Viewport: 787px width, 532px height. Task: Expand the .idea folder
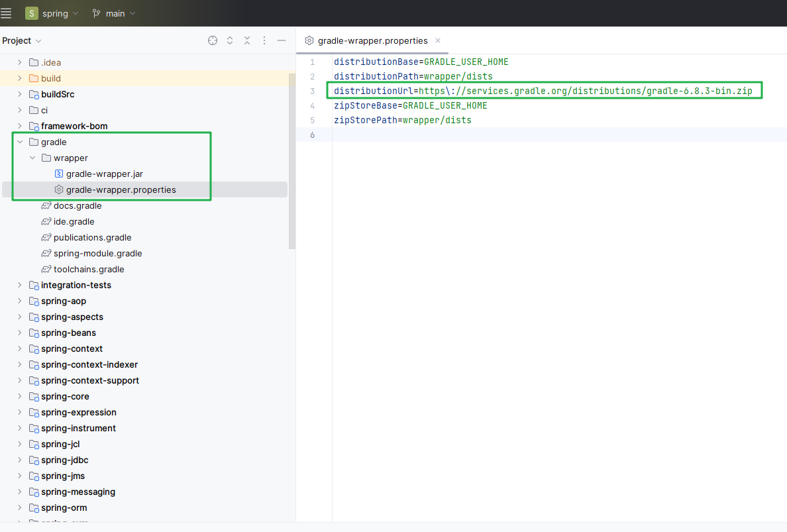pyautogui.click(x=20, y=62)
